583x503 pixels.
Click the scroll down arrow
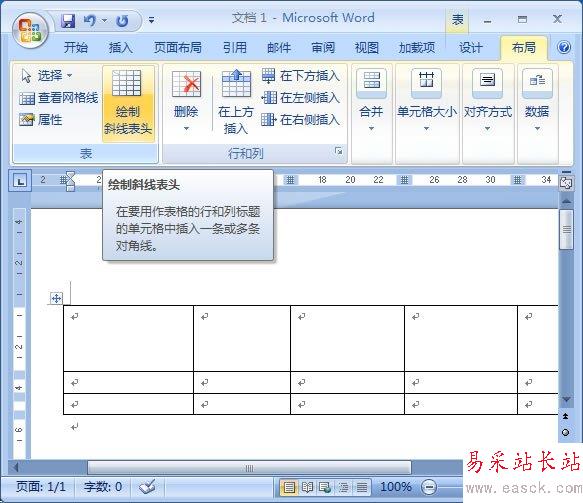(x=566, y=399)
